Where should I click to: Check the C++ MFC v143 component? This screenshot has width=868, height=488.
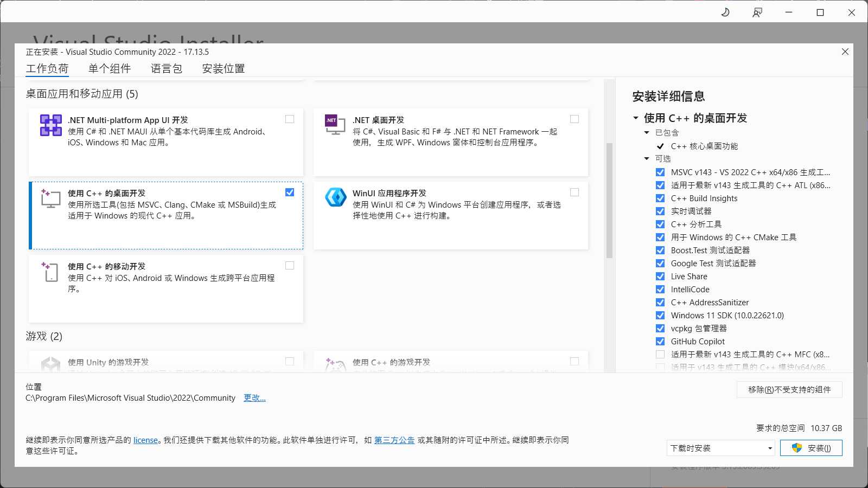coord(660,355)
